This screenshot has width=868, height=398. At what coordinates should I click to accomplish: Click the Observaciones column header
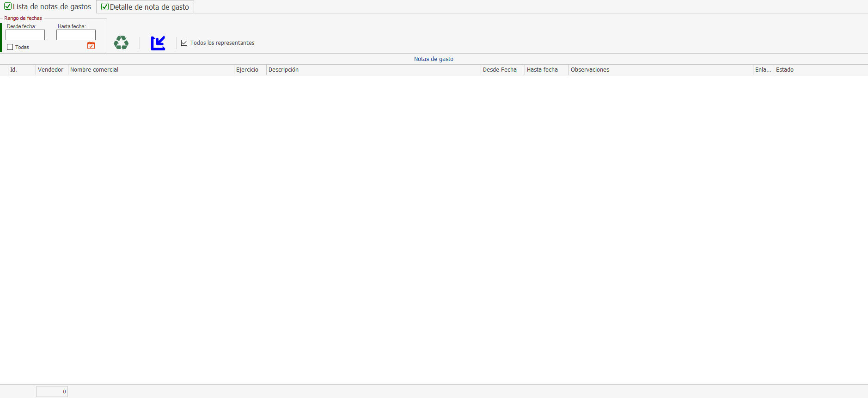[660, 70]
